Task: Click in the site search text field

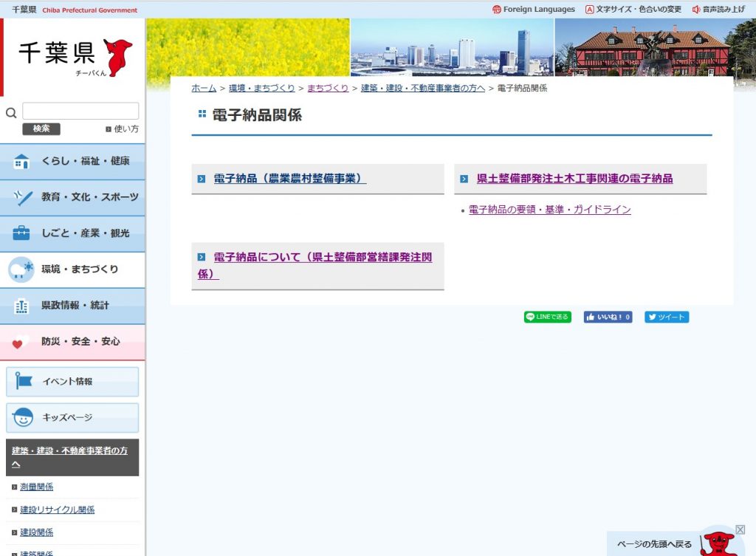Action: 80,111
